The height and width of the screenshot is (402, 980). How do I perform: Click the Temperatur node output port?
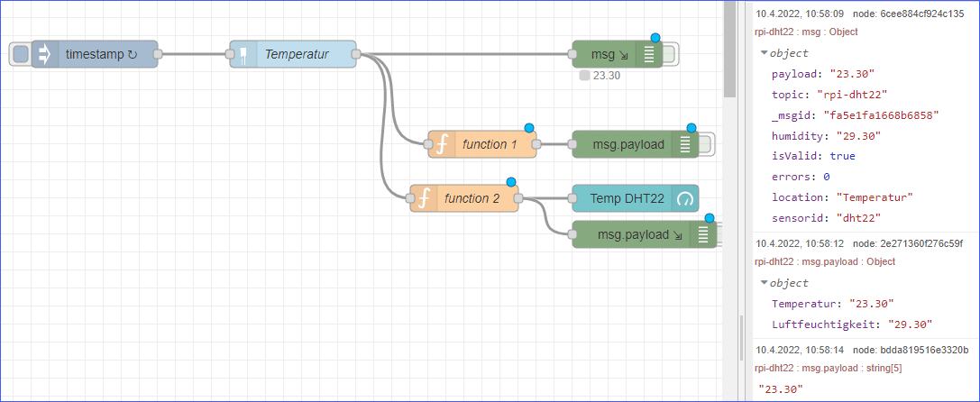[356, 54]
